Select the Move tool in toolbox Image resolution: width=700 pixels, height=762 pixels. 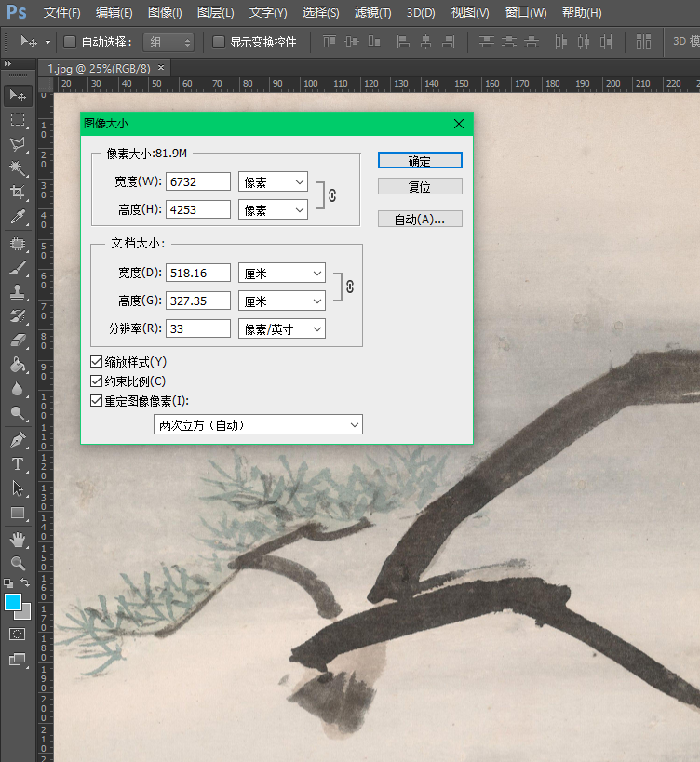click(18, 96)
